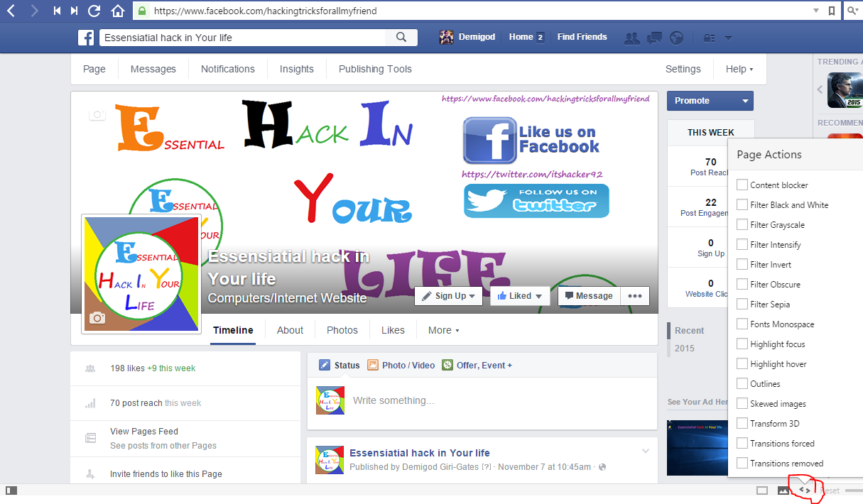Open the Insights tab
863x504 pixels.
297,69
